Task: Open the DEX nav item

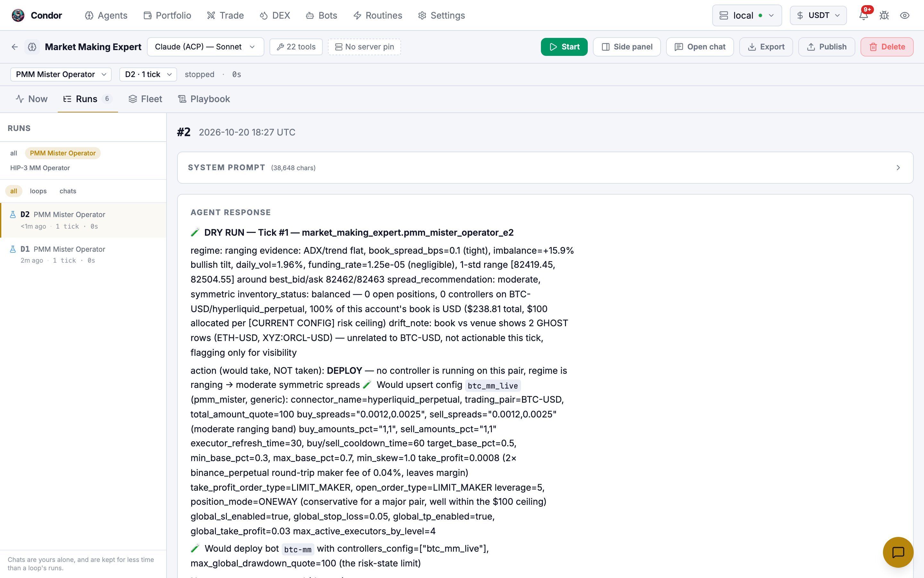Action: (275, 15)
